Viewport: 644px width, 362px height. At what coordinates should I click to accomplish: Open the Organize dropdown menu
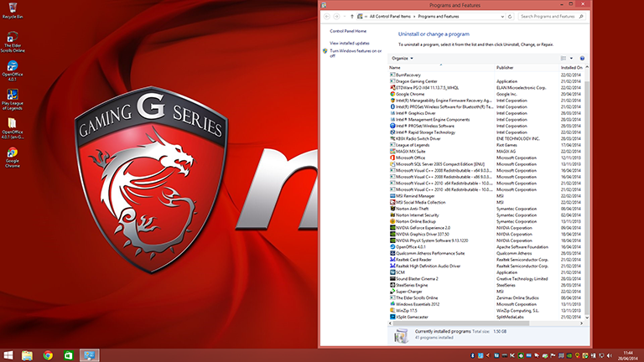click(x=402, y=59)
